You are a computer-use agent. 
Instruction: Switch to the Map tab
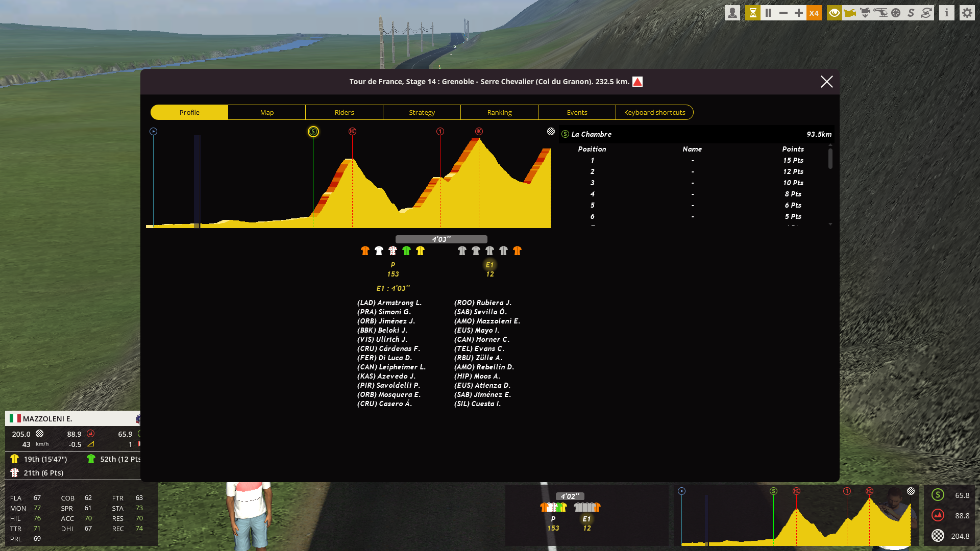267,112
